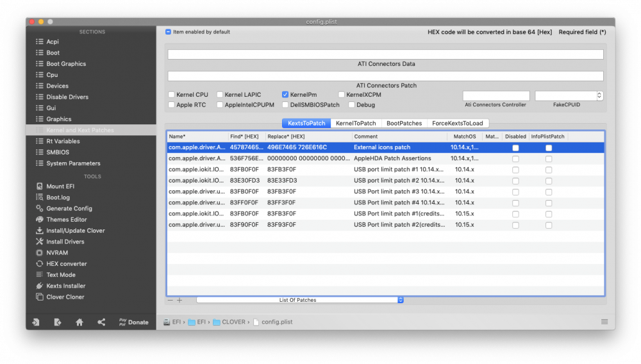Viewport: 641px width, 364px height.
Task: Click the minus button to remove a patch
Action: click(x=171, y=300)
